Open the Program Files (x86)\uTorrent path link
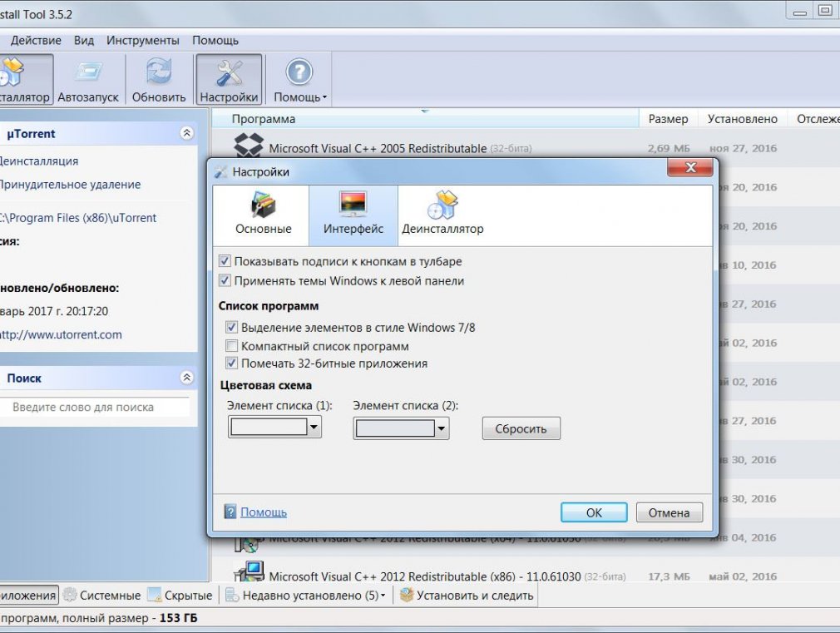 tap(78, 218)
